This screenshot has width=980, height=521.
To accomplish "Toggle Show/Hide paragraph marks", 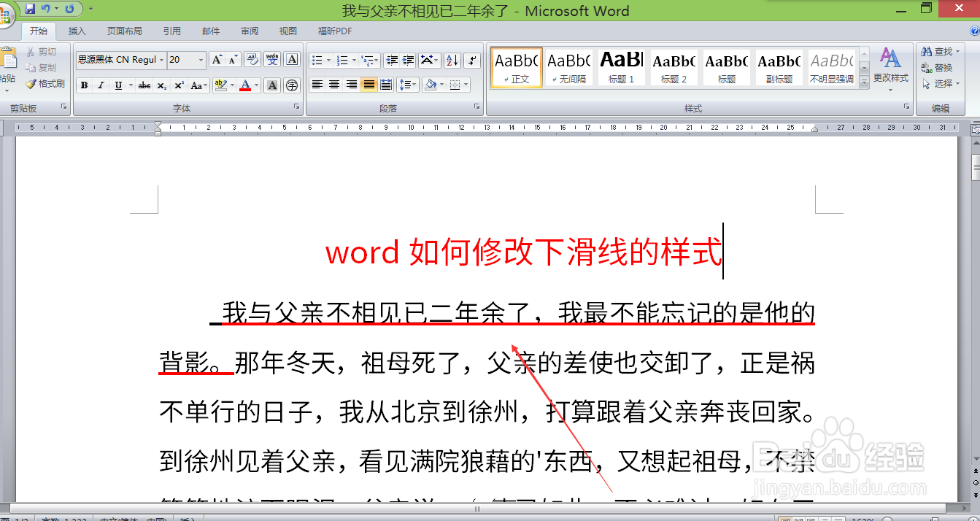I will point(472,60).
